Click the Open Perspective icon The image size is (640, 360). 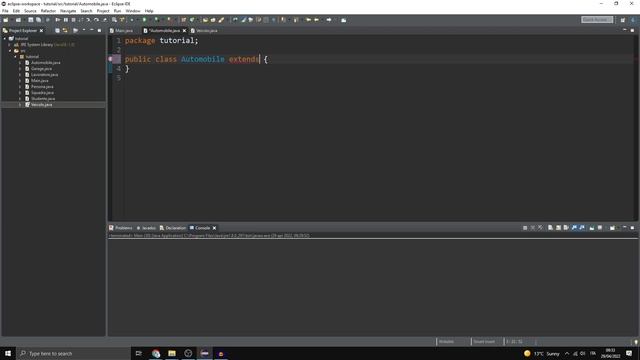click(623, 20)
